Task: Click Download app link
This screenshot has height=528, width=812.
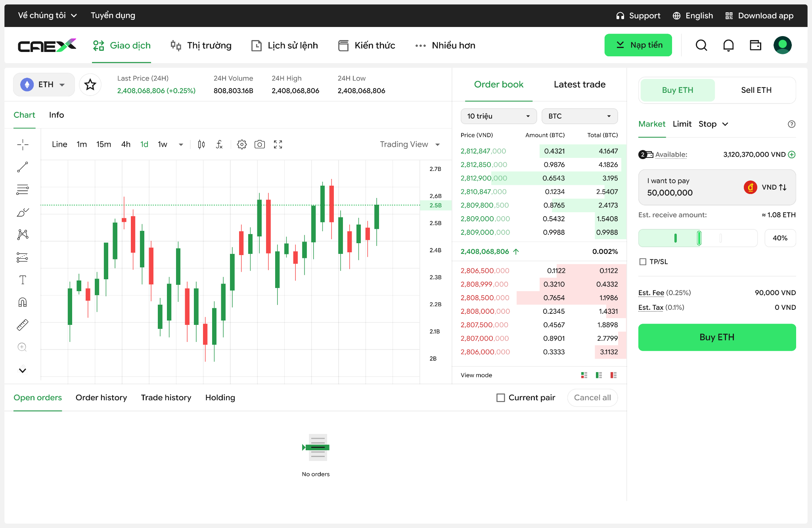Action: pyautogui.click(x=759, y=15)
